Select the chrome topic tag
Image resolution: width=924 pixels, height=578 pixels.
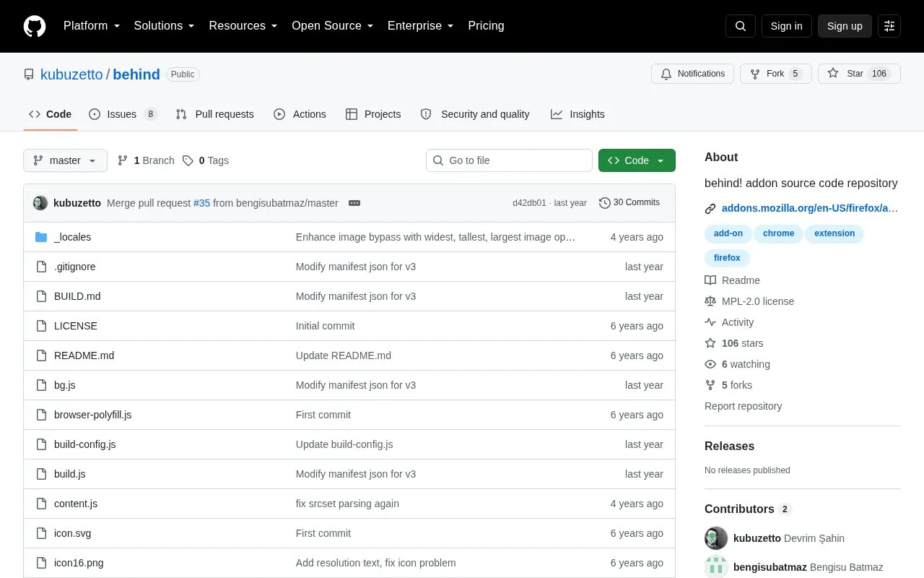778,233
